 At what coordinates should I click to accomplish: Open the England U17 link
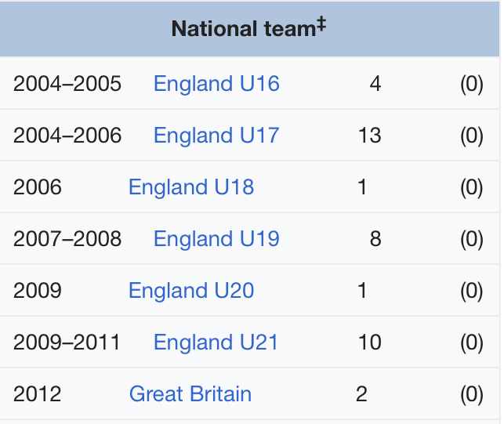click(216, 136)
